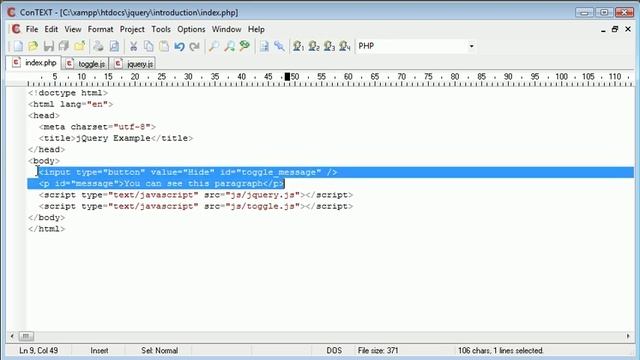Click 'File size: 371' status entry
The image size is (640, 360).
[x=378, y=351]
